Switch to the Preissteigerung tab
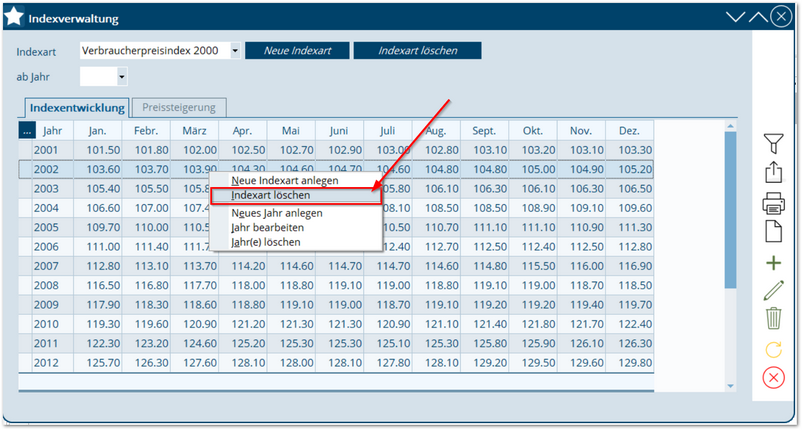Image resolution: width=802 pixels, height=430 pixels. pyautogui.click(x=179, y=107)
